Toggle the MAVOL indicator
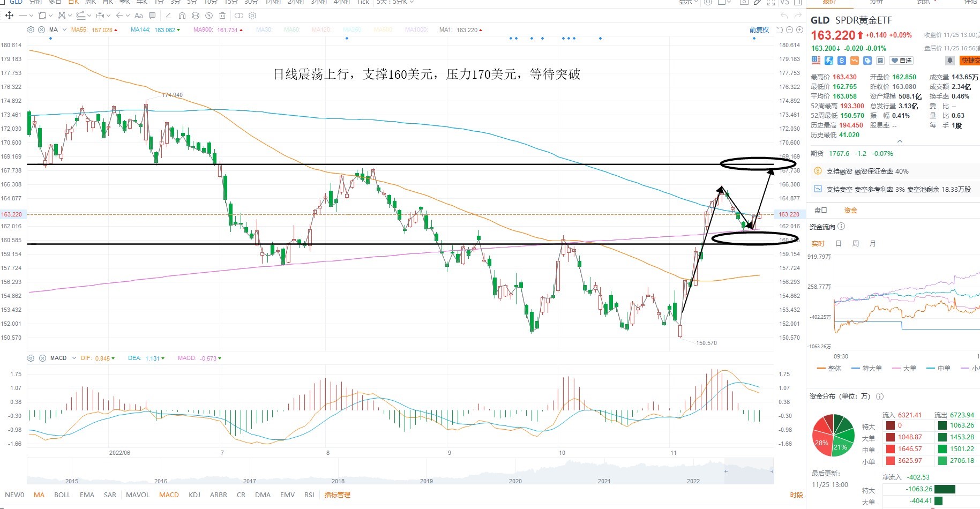 click(x=138, y=495)
